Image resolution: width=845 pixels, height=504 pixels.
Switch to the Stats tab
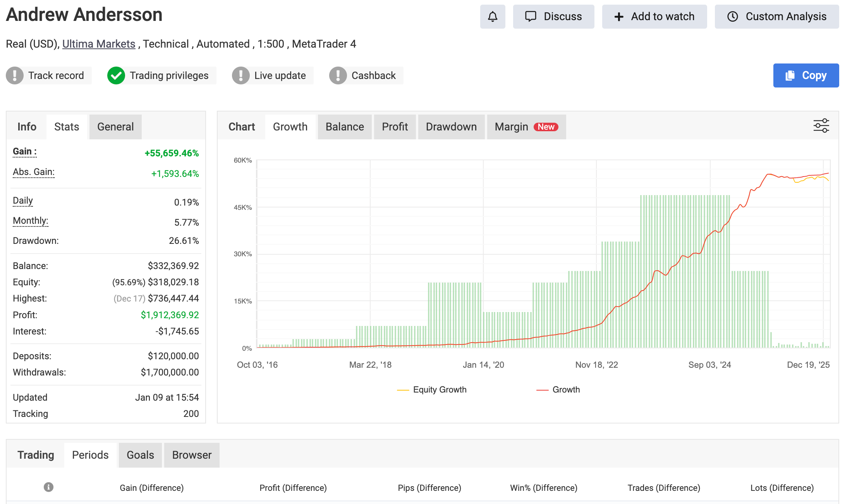click(67, 127)
